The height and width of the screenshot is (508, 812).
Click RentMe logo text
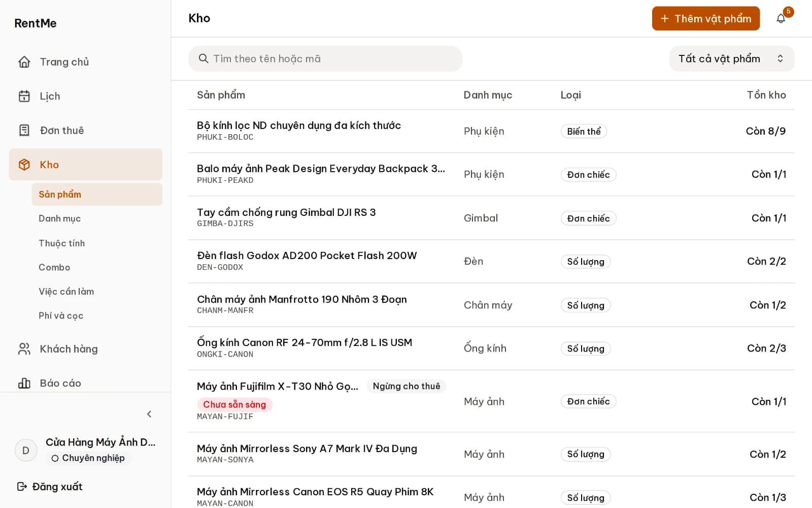(36, 23)
